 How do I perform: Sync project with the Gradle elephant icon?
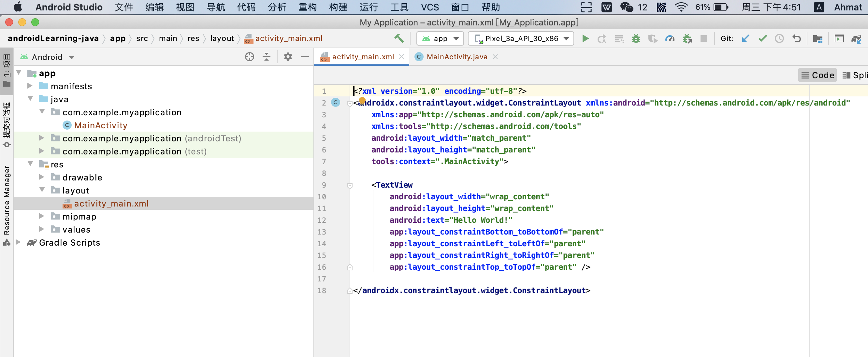point(856,38)
